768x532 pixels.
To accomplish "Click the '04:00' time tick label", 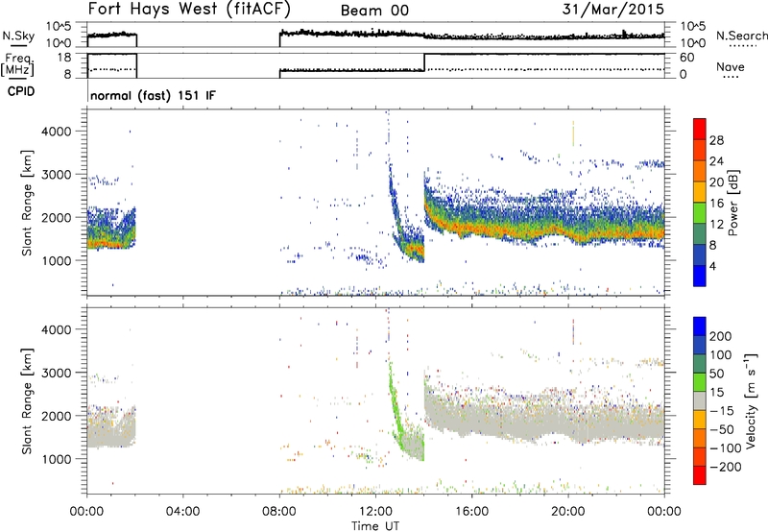I will click(x=182, y=512).
